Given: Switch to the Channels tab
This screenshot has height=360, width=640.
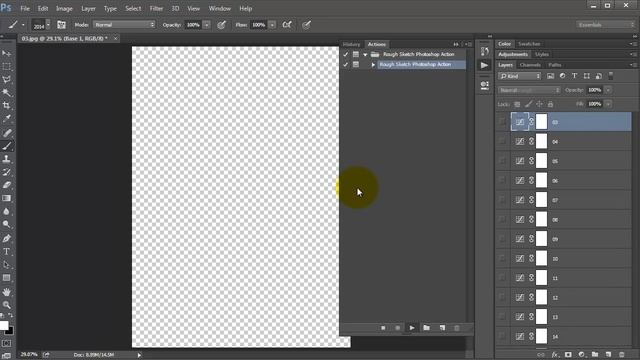Looking at the screenshot, I should pos(530,65).
